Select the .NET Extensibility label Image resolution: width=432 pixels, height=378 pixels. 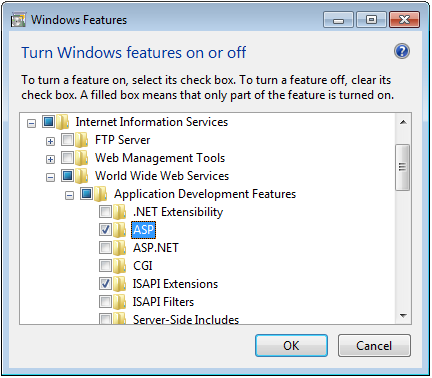click(178, 212)
